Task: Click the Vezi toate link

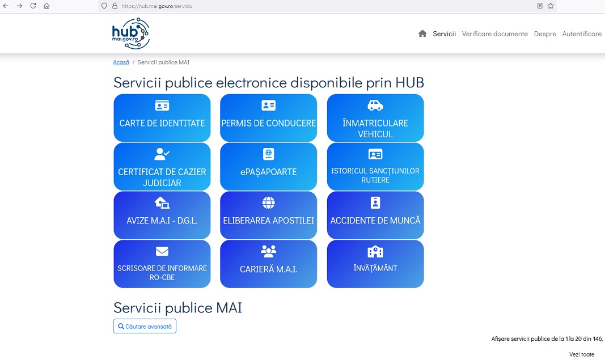Action: pos(582,354)
